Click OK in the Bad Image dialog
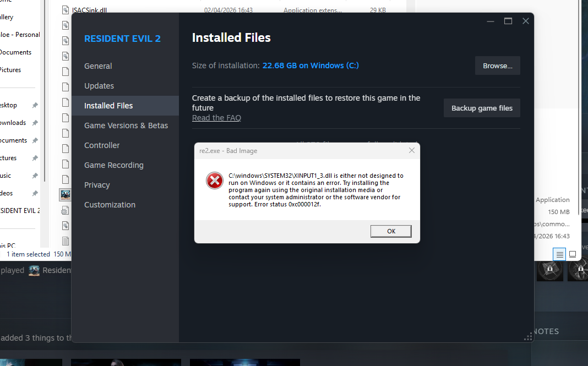The image size is (588, 366). point(391,231)
